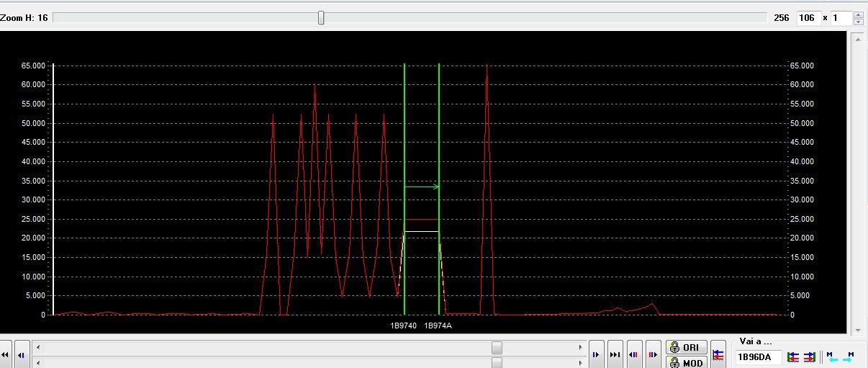Go to previous modification (blue-red left arrow)
This screenshot has width=868, height=368.
[634, 354]
